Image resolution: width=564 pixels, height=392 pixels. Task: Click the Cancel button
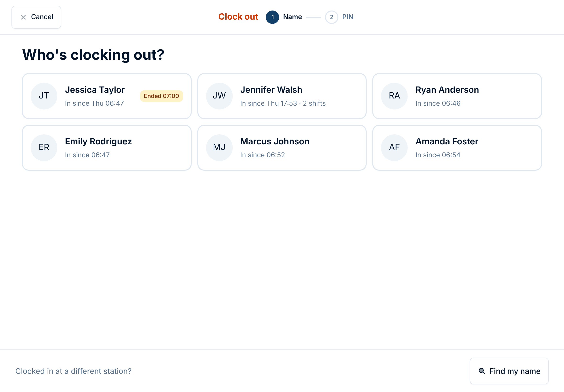coord(36,17)
